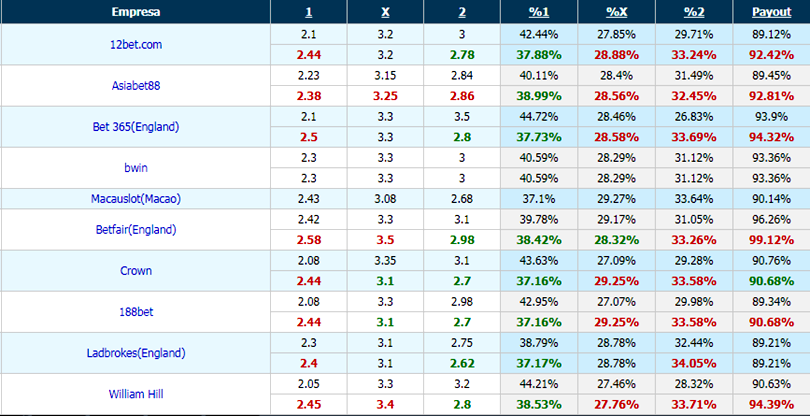
Task: Select Macauslot payout value 90.14%
Action: point(772,199)
